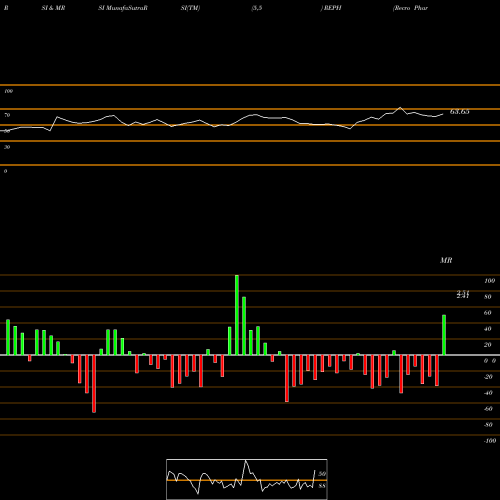This screenshot has width=500, height=500.
Task: Open the mini RSI thumbnail chart at the bottom
Action: (247, 479)
